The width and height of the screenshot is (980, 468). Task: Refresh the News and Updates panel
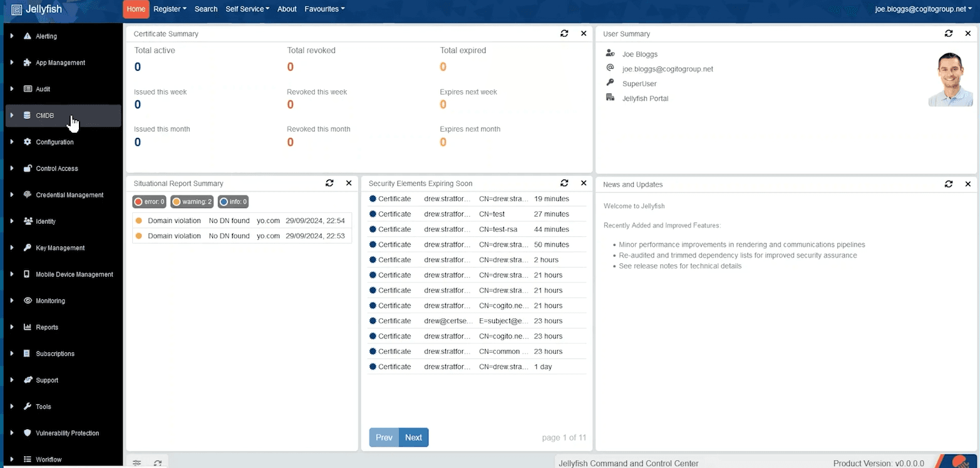(949, 184)
